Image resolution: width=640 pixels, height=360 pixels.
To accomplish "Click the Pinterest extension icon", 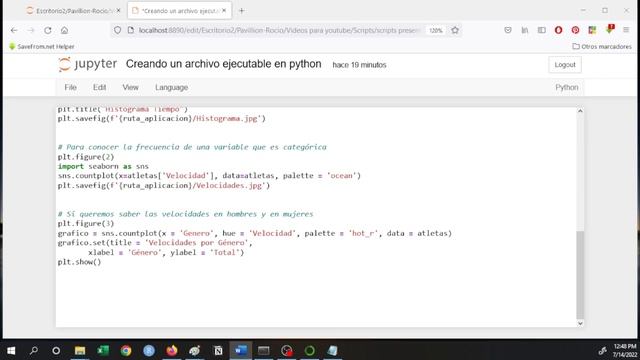I will point(576,30).
